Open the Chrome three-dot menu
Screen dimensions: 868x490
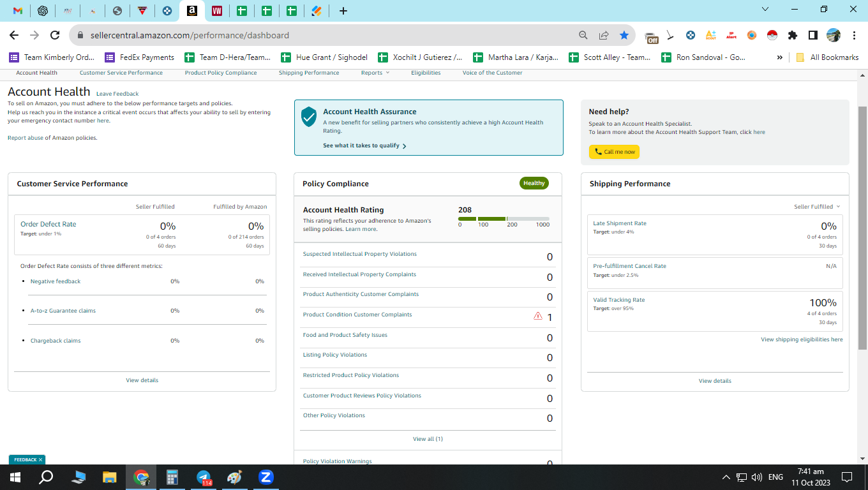[x=854, y=35]
